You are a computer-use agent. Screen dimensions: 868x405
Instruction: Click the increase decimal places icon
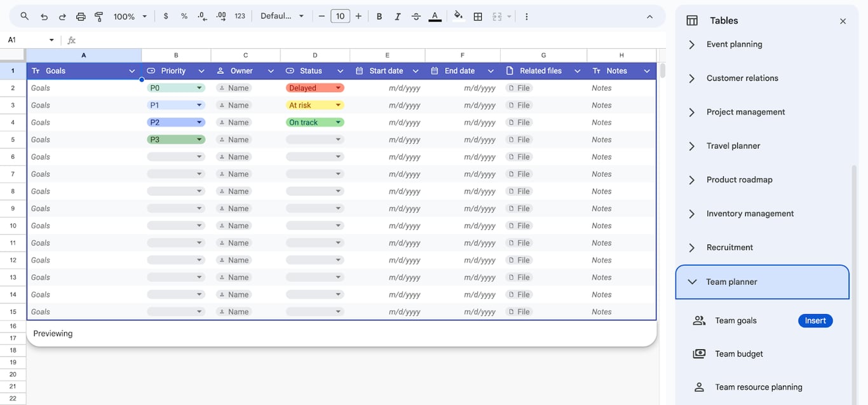tap(221, 17)
